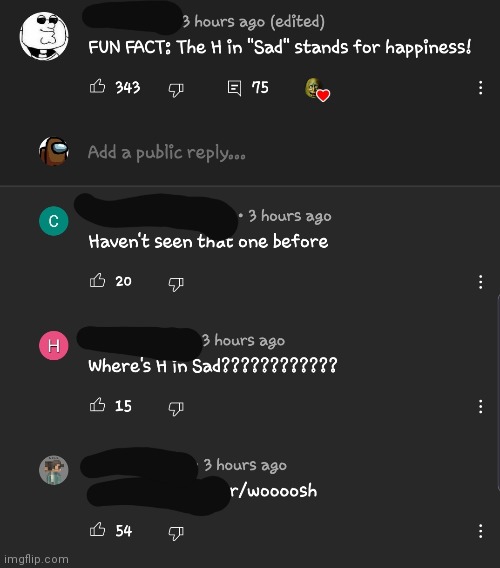
Task: Click the r/woooosh commenter's avatar
Action: pos(54,470)
